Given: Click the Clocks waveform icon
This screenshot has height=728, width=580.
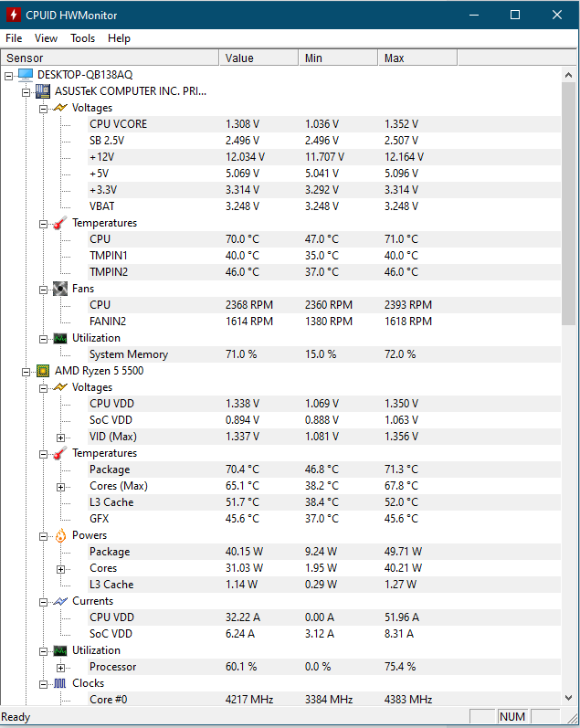Looking at the screenshot, I should coord(60,683).
